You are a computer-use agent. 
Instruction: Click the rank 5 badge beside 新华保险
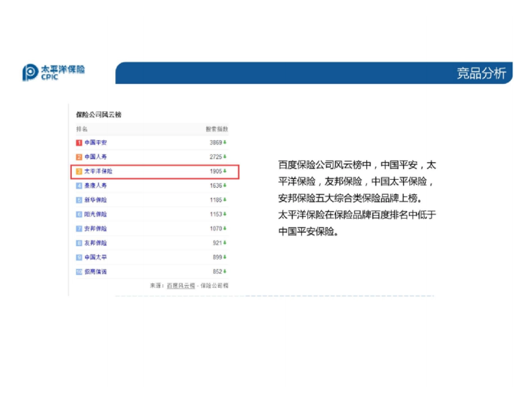click(x=78, y=200)
